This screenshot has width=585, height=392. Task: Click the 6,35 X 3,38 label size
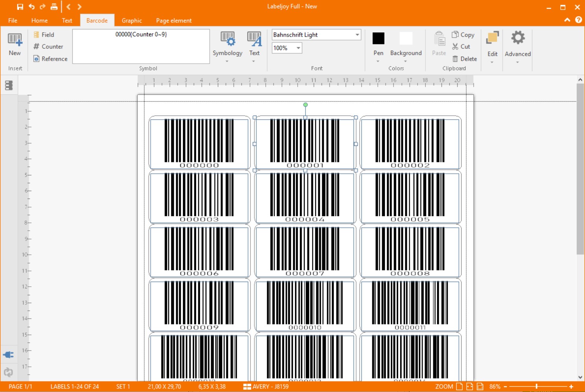pyautogui.click(x=212, y=387)
